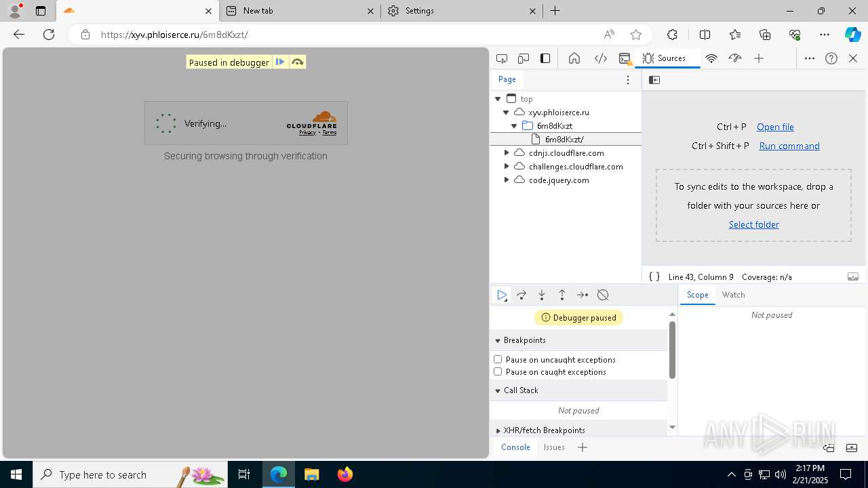Collapse the Breakpoints section
This screenshot has width=868, height=488.
click(x=578, y=340)
